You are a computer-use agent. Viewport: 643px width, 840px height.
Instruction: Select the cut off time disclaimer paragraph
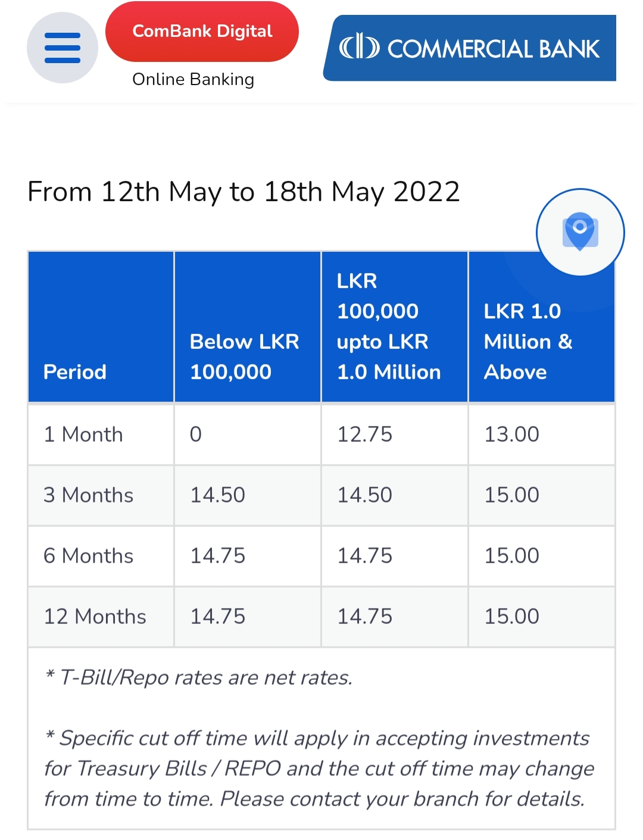click(320, 769)
